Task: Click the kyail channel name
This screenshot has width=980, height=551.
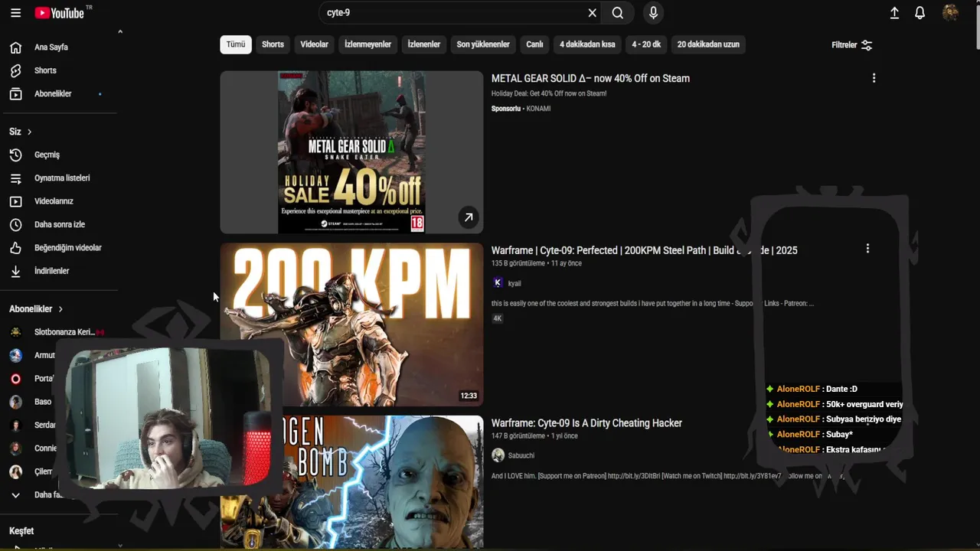Action: point(514,284)
